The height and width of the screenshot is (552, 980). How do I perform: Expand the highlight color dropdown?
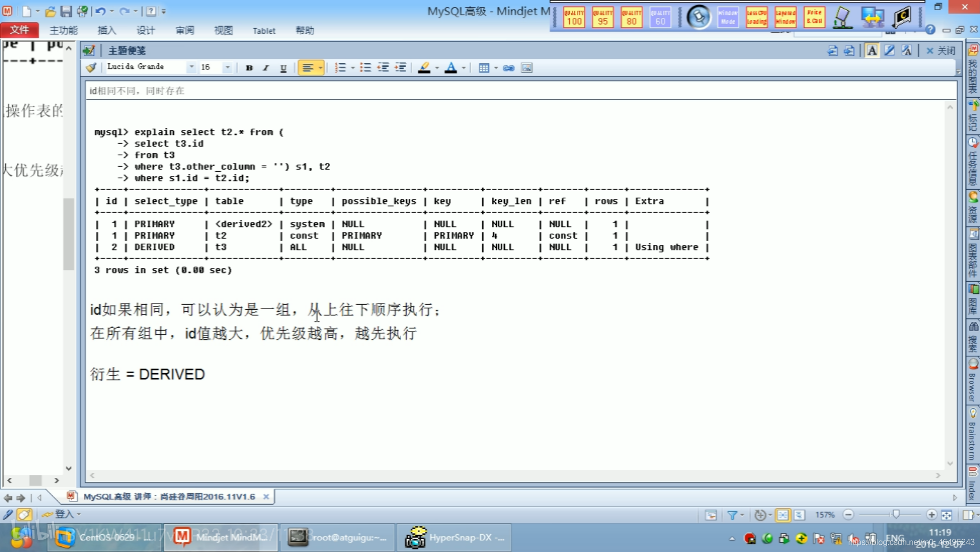(x=437, y=67)
